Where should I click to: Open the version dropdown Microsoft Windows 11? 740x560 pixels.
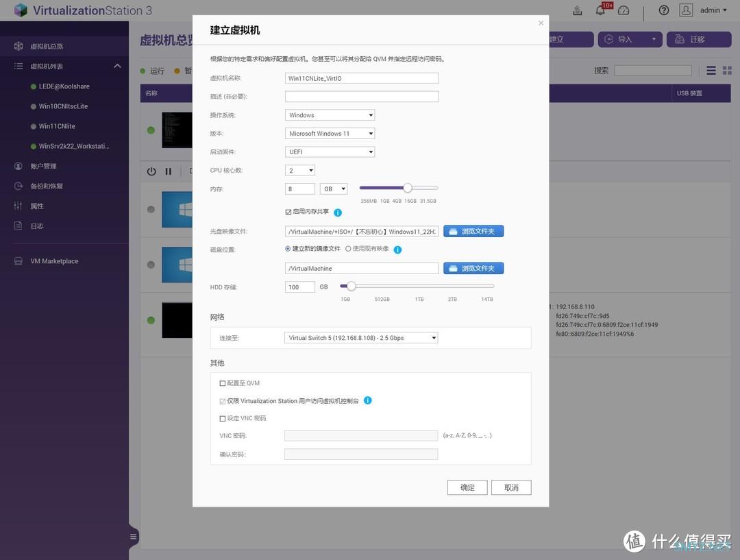click(330, 134)
